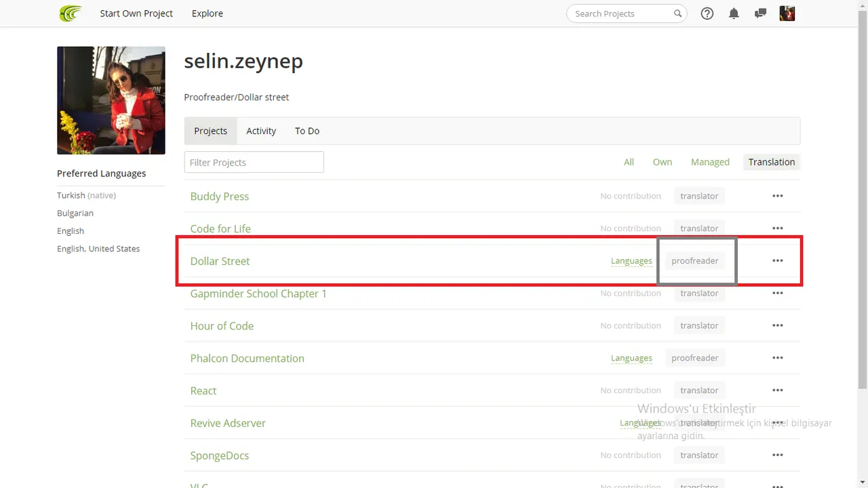Open the three-dot menu for Dollar Street
Screen dimensions: 868x488
(778, 261)
